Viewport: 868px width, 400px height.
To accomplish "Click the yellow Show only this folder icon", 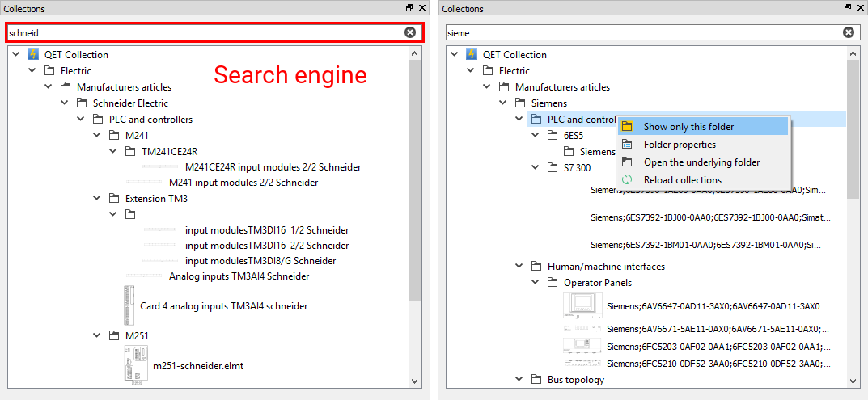I will (x=627, y=126).
